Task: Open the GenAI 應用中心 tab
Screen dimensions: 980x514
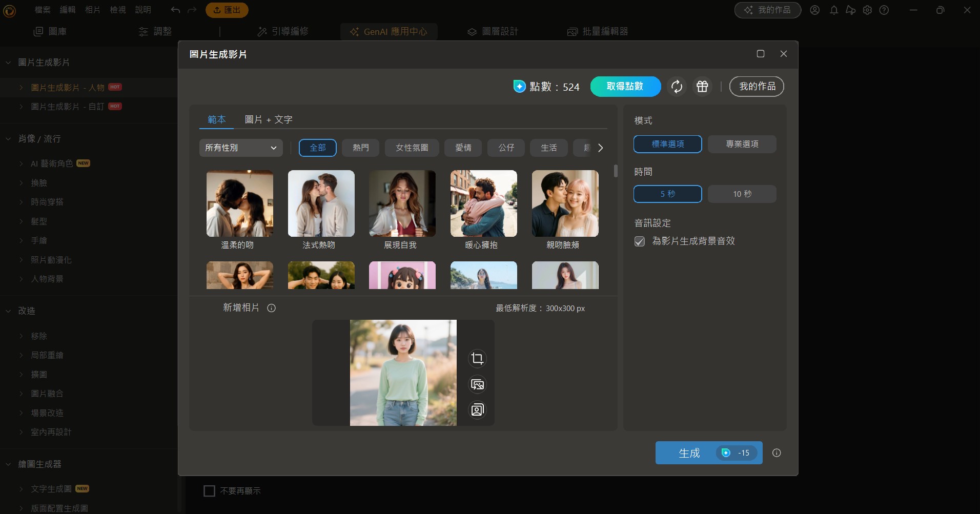Action: click(x=389, y=32)
